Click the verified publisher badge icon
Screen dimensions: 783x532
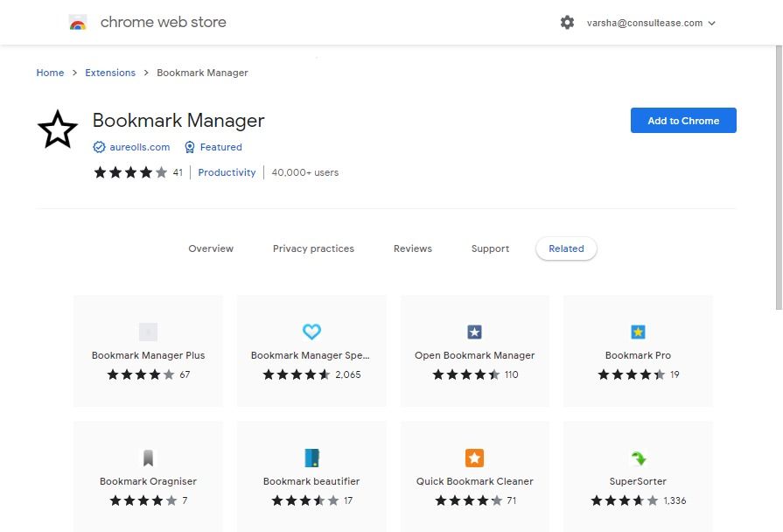click(99, 147)
